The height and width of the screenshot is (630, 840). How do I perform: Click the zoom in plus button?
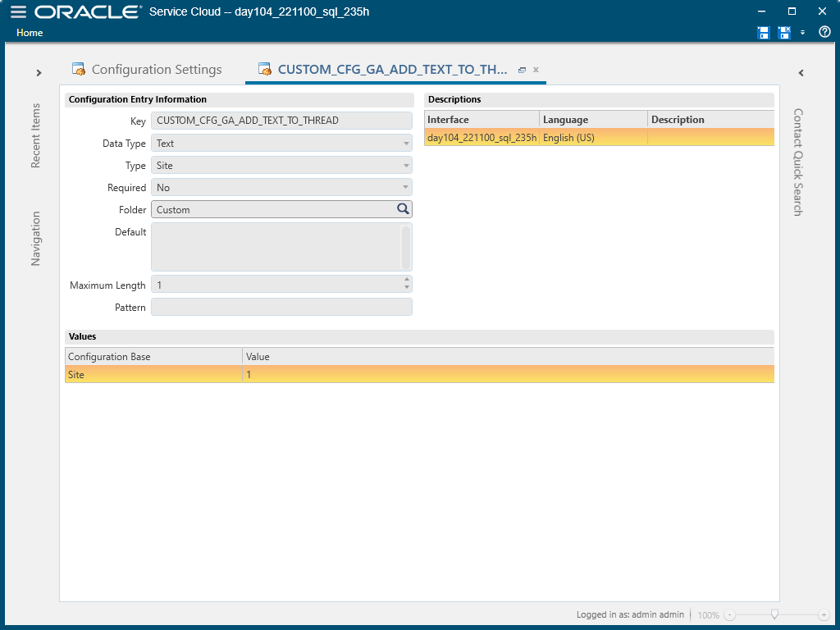coord(824,615)
